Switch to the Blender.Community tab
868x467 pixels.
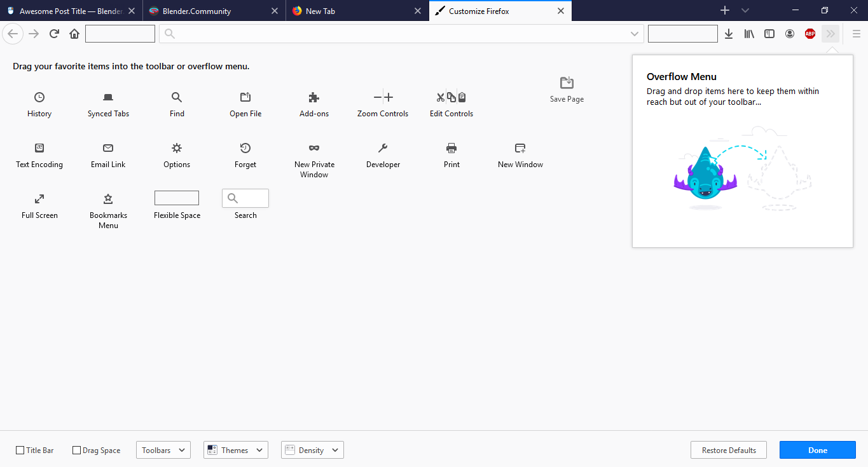pyautogui.click(x=214, y=11)
